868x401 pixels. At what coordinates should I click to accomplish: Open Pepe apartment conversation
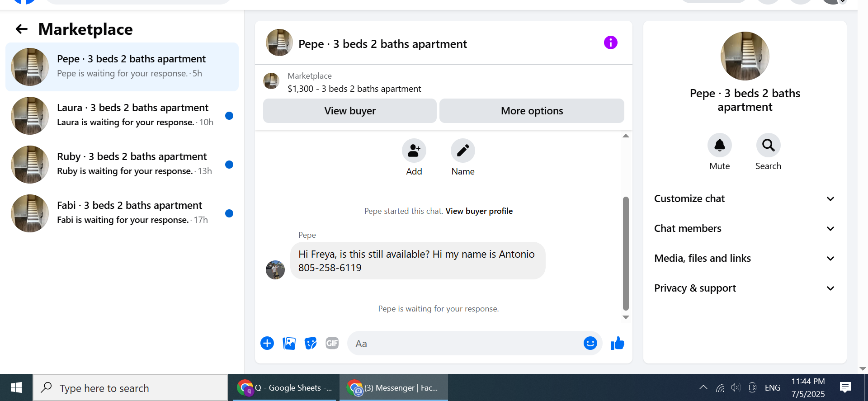pyautogui.click(x=122, y=67)
